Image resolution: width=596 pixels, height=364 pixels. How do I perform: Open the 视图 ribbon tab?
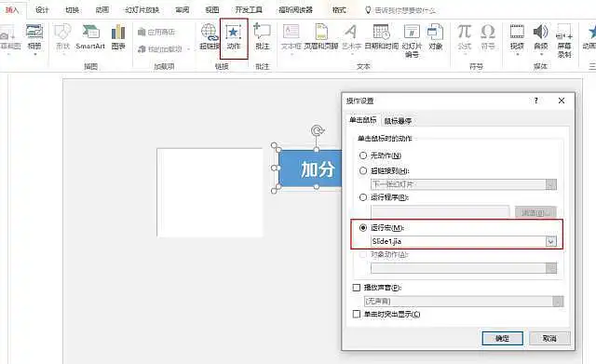[x=212, y=10]
